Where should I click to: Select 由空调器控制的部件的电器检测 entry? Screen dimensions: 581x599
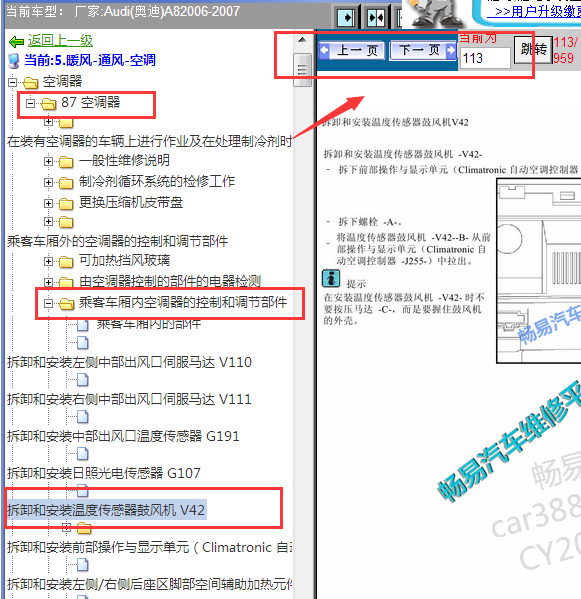170,281
